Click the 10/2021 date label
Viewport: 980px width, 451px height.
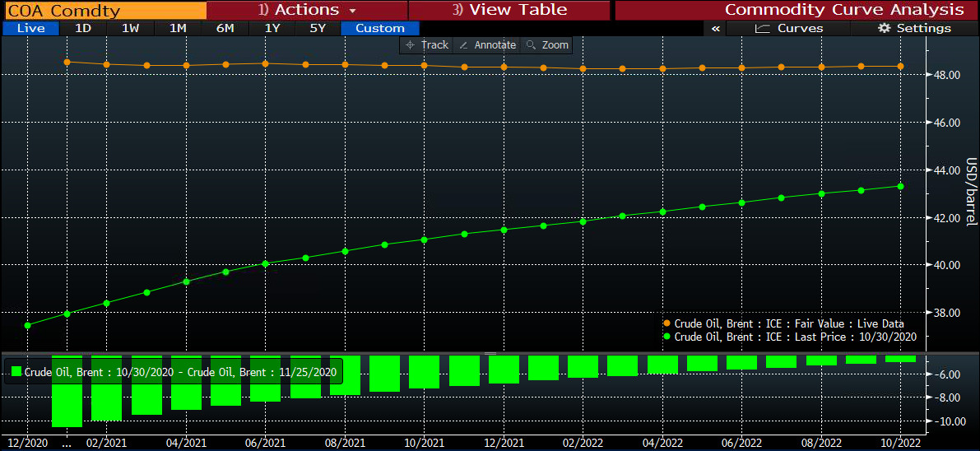(425, 443)
